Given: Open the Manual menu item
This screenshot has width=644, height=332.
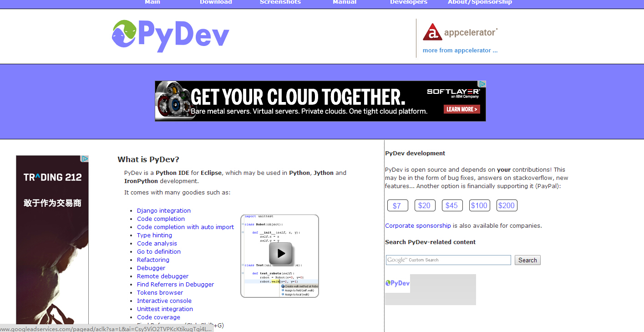Looking at the screenshot, I should click(x=345, y=2).
